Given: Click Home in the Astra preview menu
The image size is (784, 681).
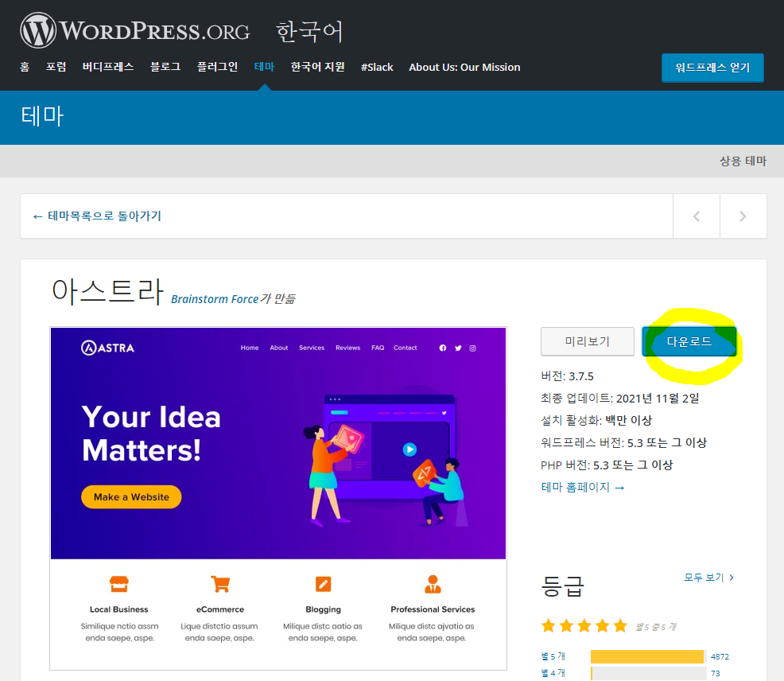Looking at the screenshot, I should pos(250,348).
